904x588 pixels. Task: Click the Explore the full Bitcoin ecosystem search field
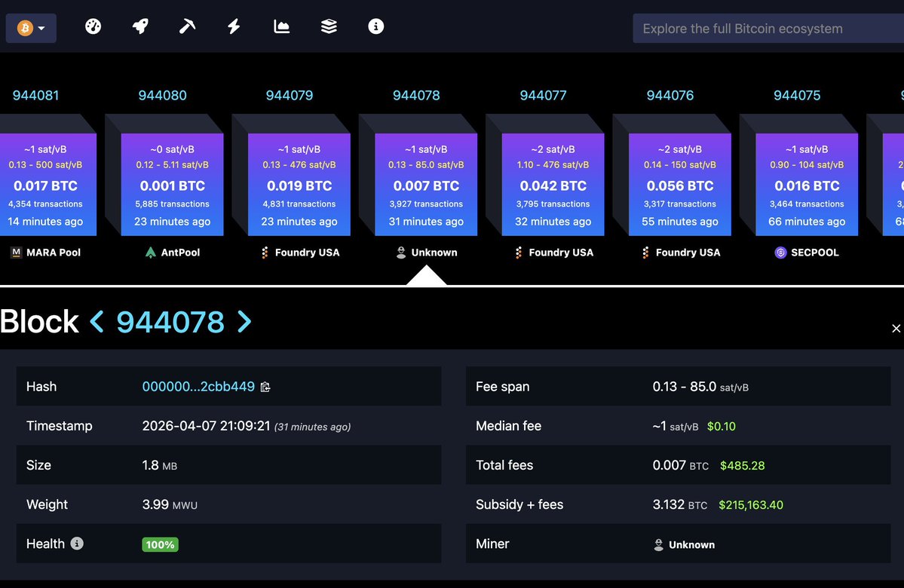click(768, 28)
